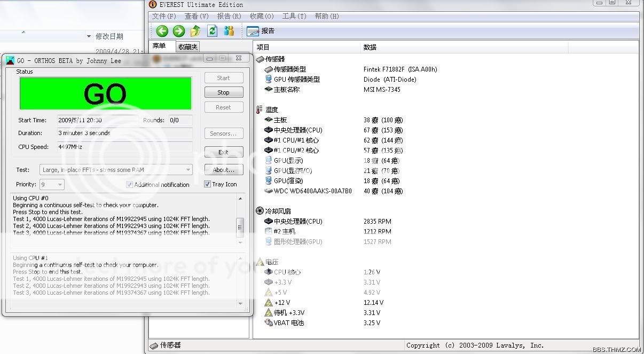Screen dimensions: 644x354
Task: Open the Priority dropdown
Action: coord(59,184)
